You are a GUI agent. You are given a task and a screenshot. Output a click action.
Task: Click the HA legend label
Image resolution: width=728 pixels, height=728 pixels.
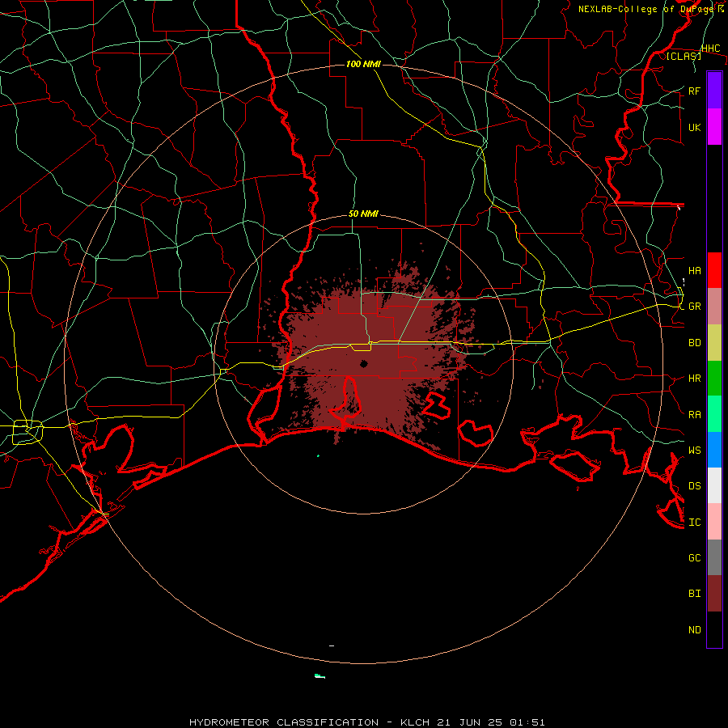694,270
